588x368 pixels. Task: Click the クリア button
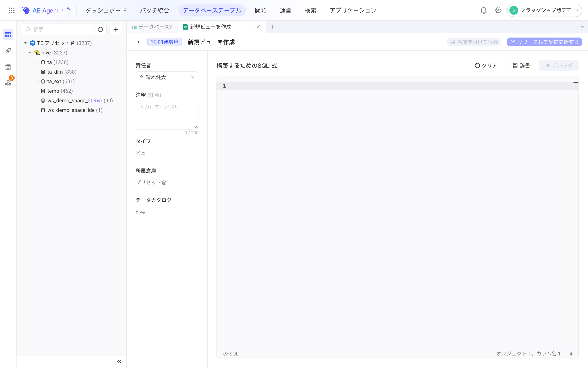point(486,66)
